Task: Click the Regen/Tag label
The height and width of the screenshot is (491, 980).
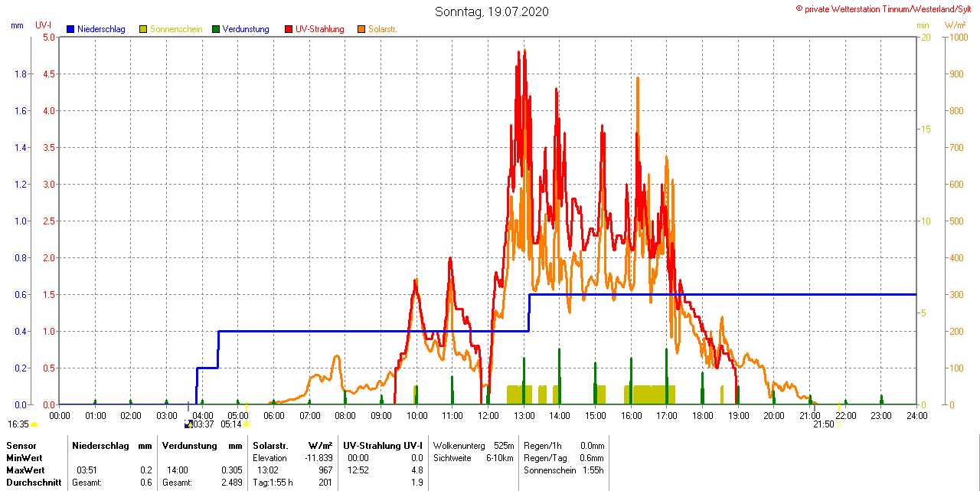Action: click(x=544, y=458)
